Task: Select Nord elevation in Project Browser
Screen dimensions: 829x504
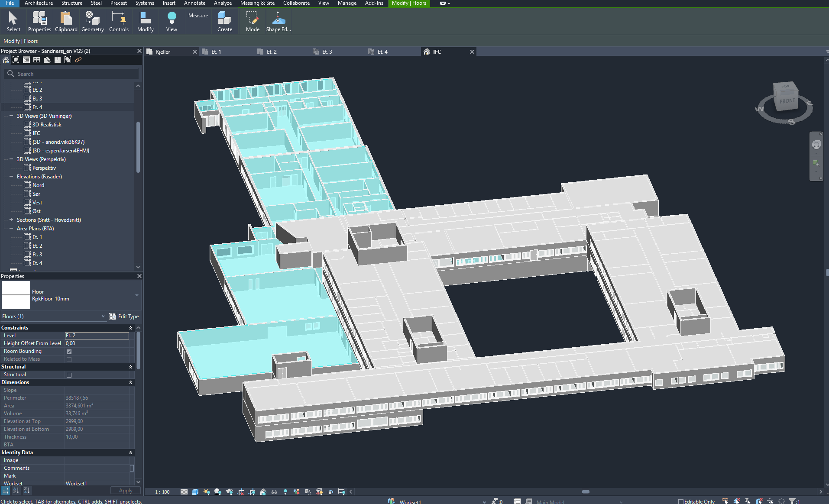Action: 38,185
